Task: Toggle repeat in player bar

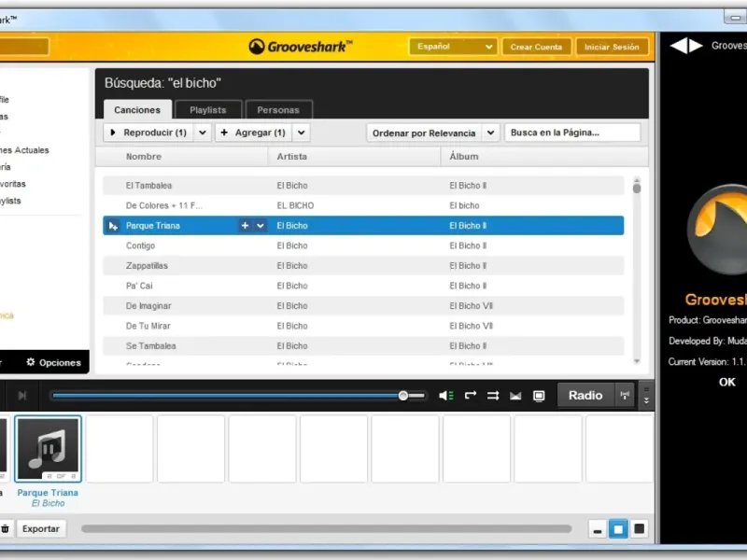Action: (471, 395)
